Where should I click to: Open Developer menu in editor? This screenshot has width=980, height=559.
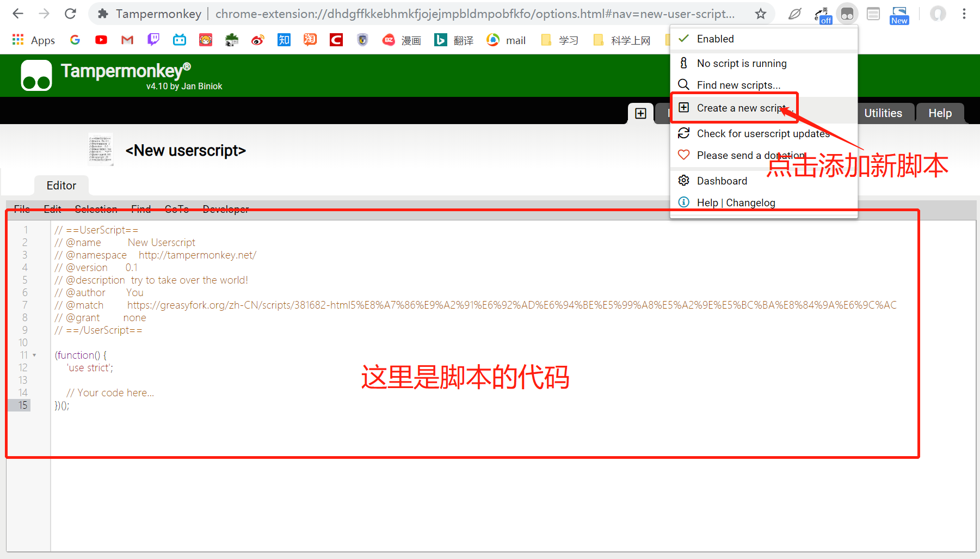[x=226, y=209]
